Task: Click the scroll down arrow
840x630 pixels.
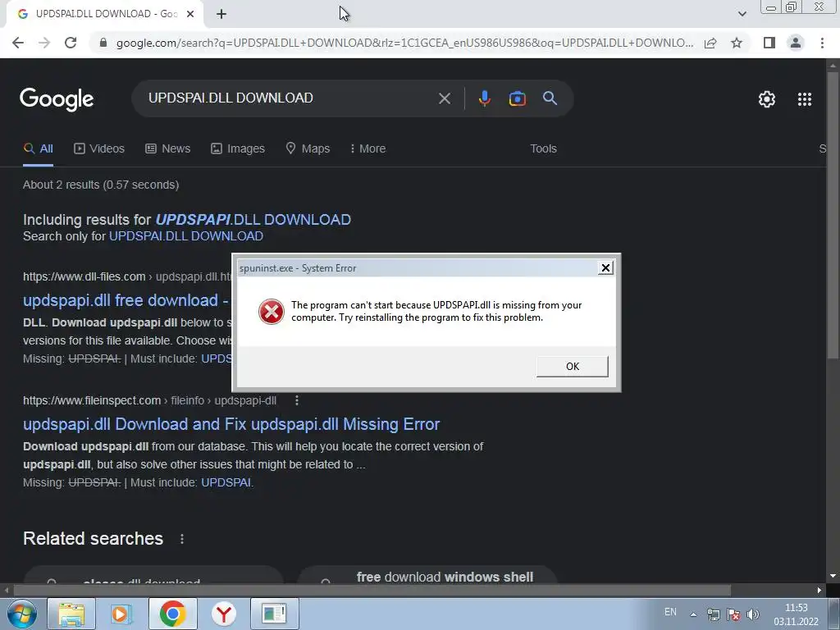Action: 833,576
